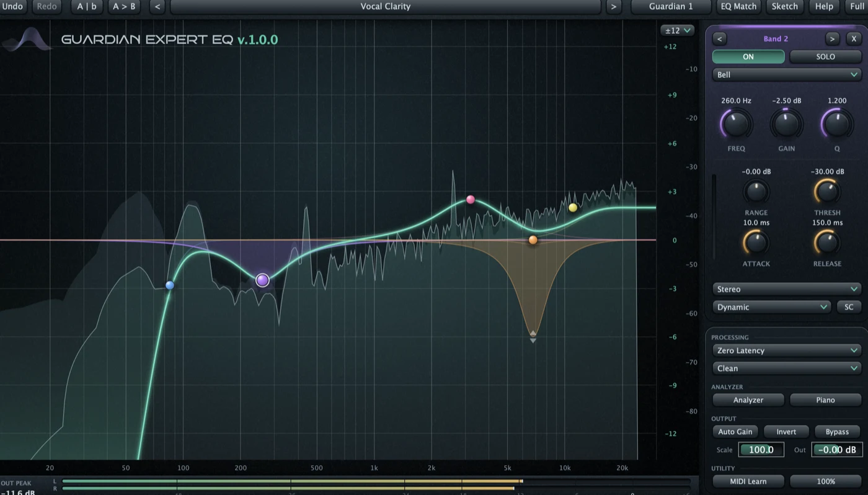Select the purple Band 2 node
The width and height of the screenshot is (868, 495).
click(262, 280)
